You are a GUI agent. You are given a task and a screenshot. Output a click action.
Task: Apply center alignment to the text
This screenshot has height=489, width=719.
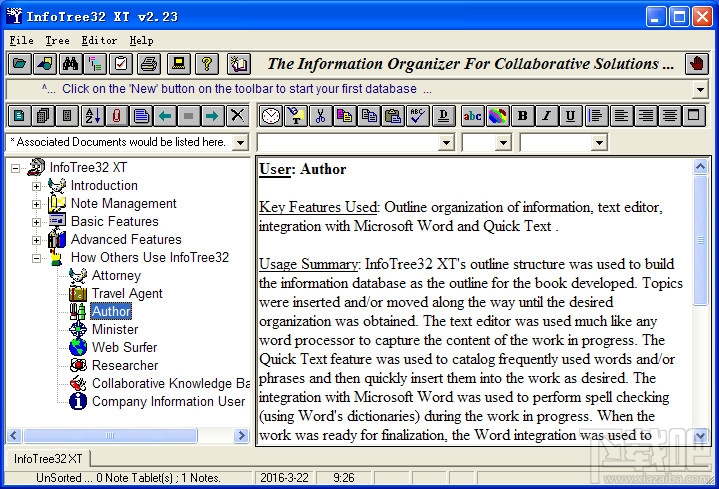[669, 116]
